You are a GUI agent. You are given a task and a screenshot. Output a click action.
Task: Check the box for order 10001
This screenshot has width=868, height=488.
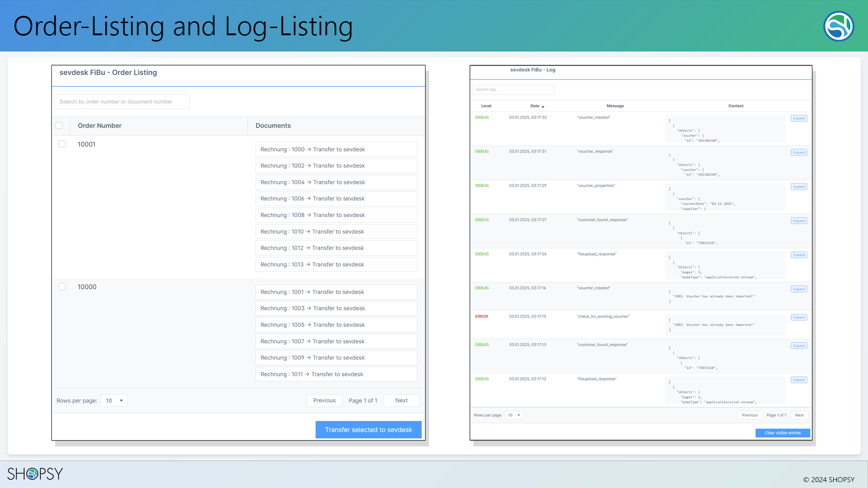(62, 144)
